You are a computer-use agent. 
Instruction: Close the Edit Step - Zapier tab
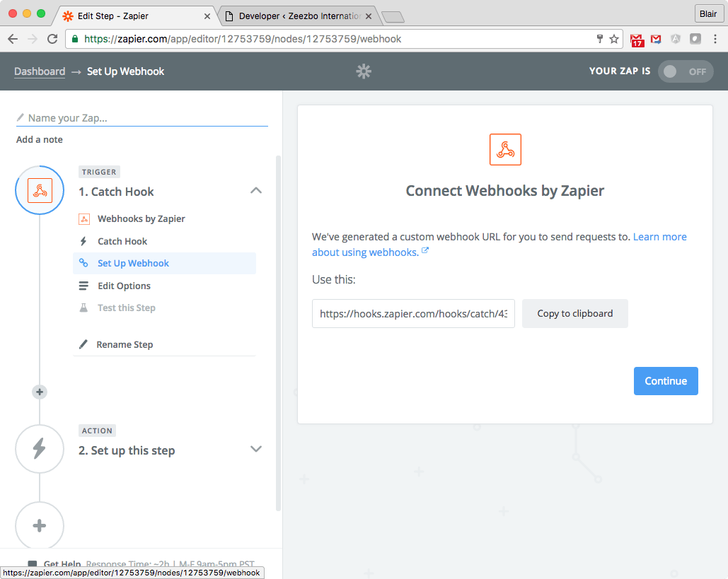tap(207, 16)
